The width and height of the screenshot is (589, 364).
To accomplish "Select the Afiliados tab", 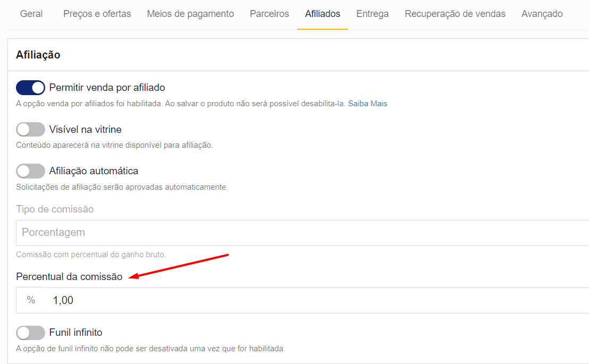I will point(323,14).
